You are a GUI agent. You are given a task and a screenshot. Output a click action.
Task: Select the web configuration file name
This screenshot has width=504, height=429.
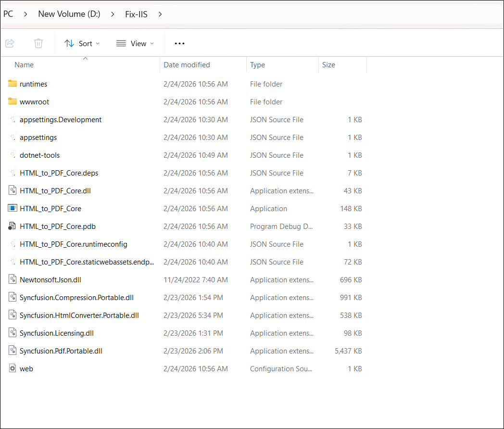pos(26,368)
